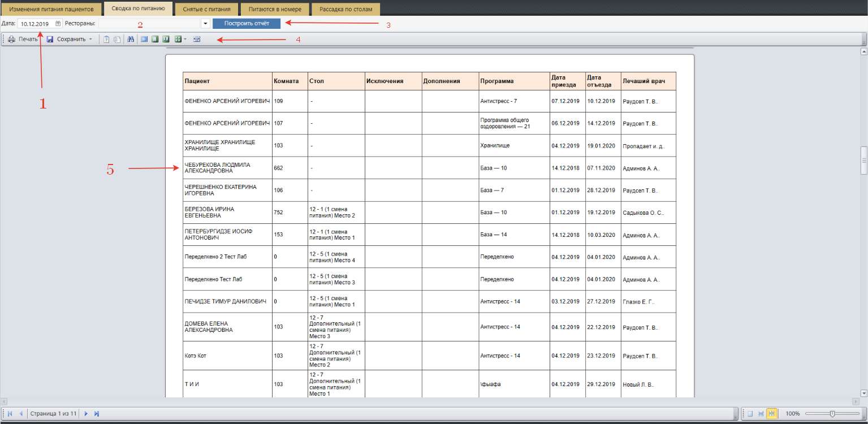Open the Рестораны dropdown list

205,24
